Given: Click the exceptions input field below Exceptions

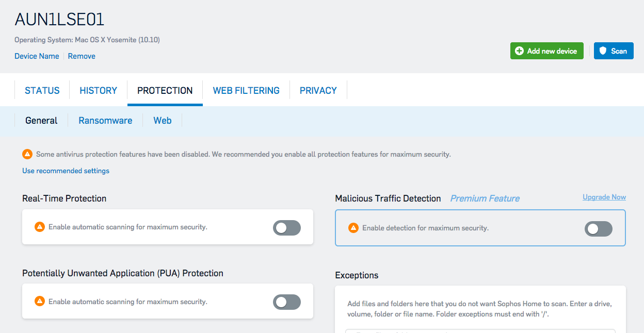Looking at the screenshot, I should tap(479, 331).
